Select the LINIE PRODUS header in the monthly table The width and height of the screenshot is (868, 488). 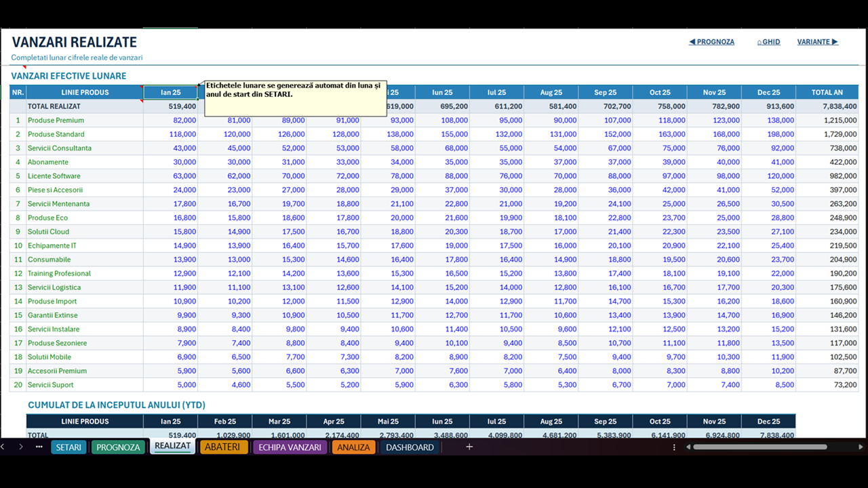click(x=85, y=92)
